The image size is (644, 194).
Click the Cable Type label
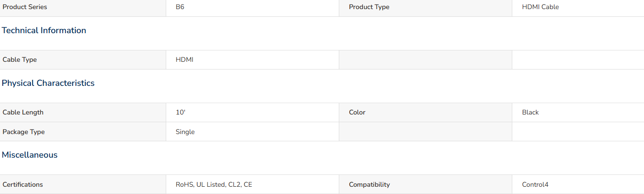[20, 60]
